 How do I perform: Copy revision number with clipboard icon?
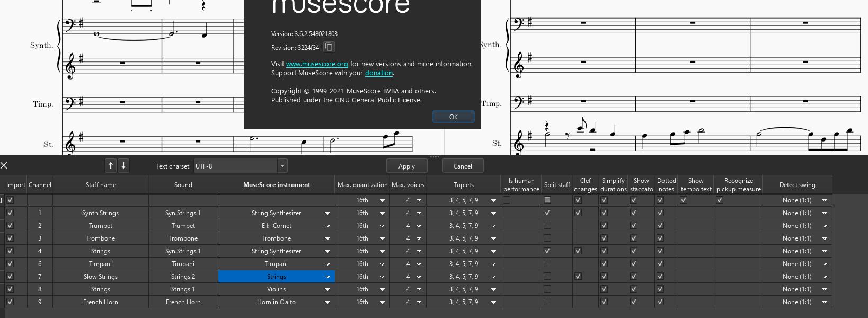pos(329,47)
